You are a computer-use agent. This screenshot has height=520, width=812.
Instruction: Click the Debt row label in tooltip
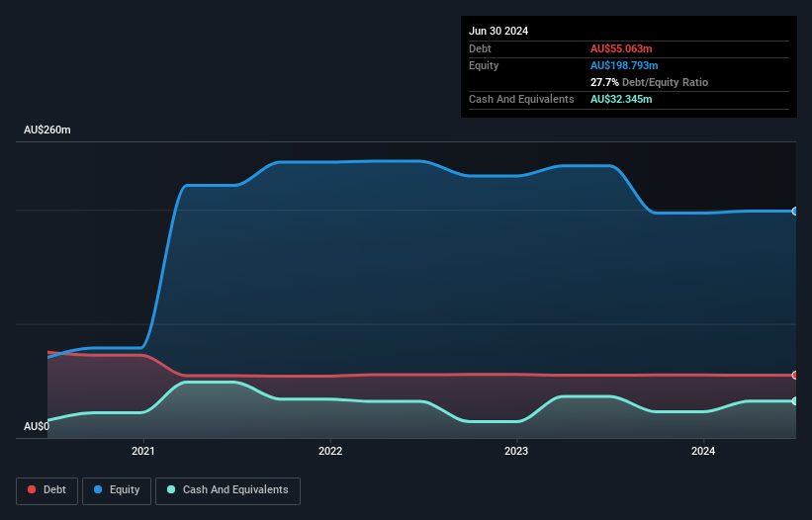tap(480, 48)
